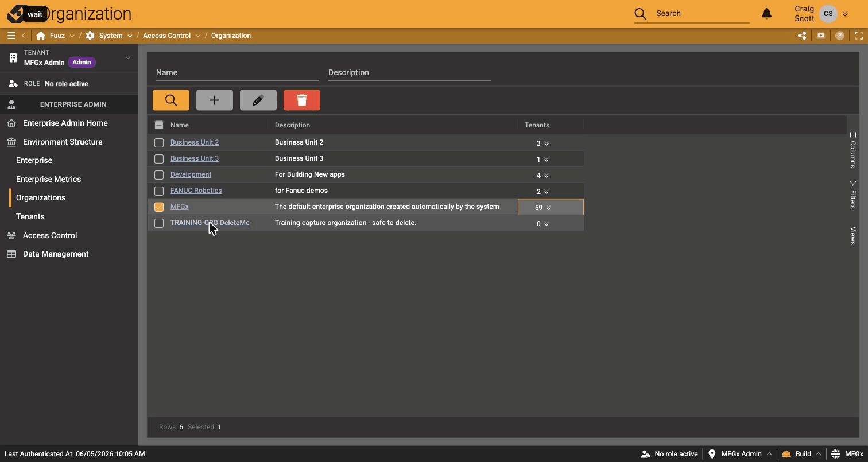Click the location pin icon in status bar

click(712, 454)
